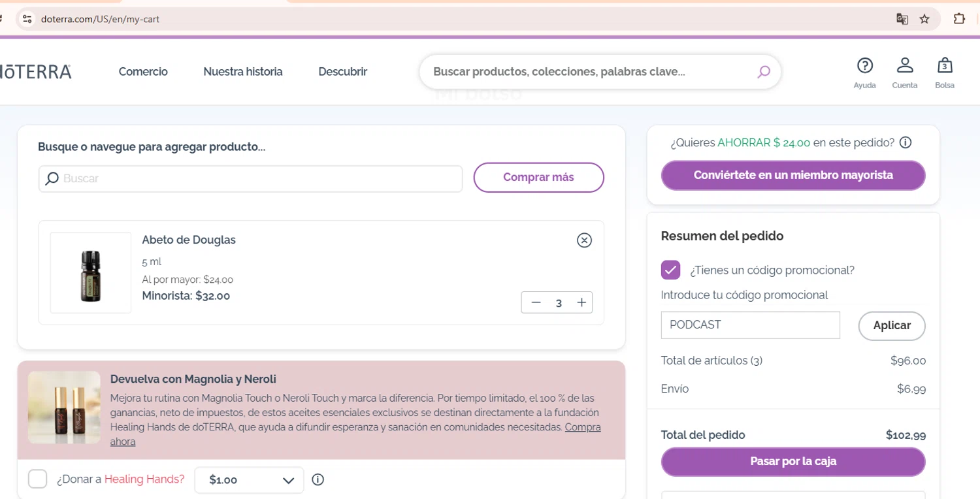Click the quantity value 3 field

click(x=559, y=303)
